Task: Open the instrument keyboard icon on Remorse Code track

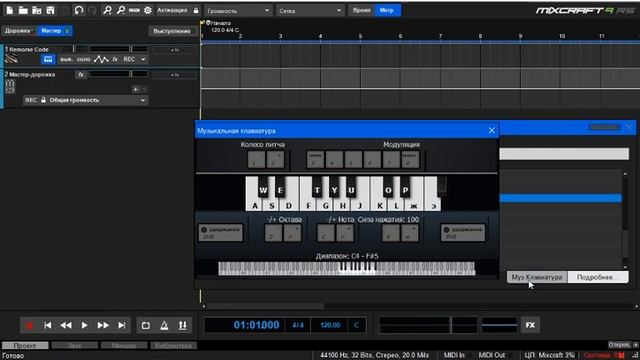Action: pyautogui.click(x=48, y=59)
